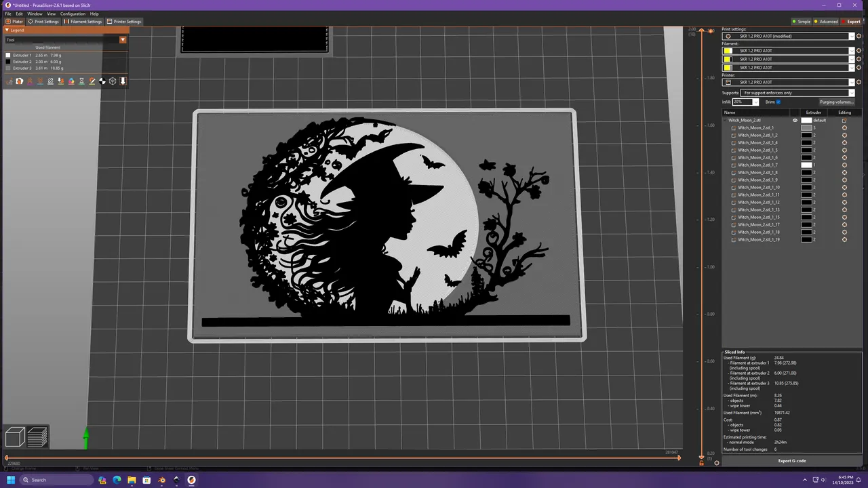Open editing options for Witch_Moon_2.stl_1
The image size is (868, 488).
[844, 127]
